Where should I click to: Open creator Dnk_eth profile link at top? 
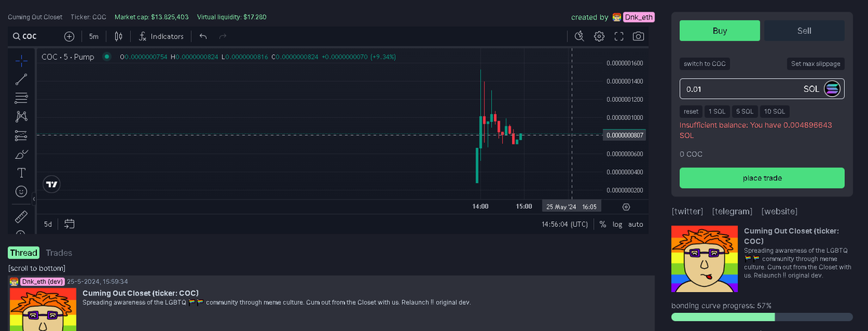639,17
